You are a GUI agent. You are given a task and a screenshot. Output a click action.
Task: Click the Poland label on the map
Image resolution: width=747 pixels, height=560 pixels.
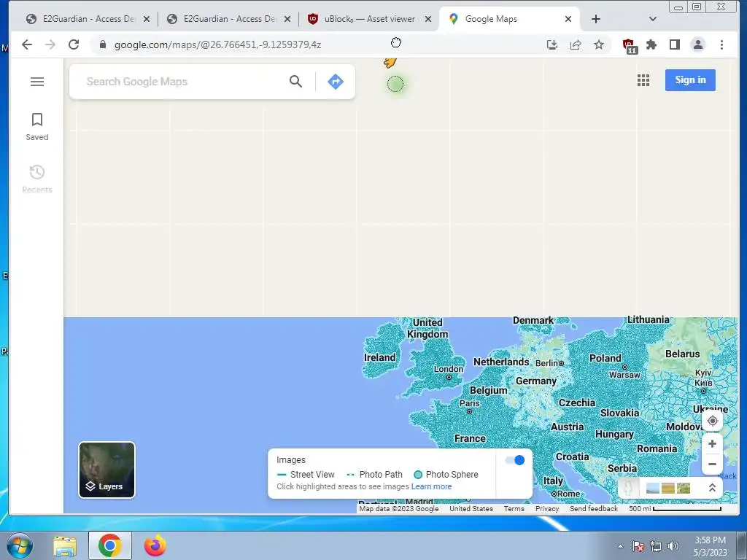(x=605, y=358)
